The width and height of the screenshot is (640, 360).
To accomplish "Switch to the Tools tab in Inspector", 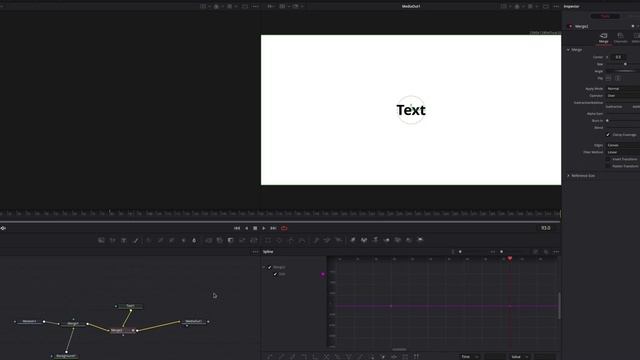I will [x=605, y=16].
